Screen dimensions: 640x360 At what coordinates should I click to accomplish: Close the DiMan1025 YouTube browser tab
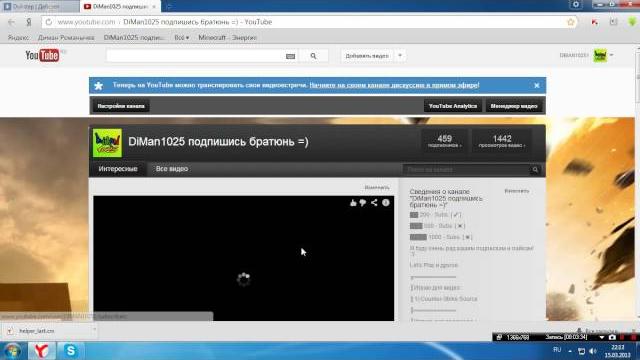click(x=154, y=7)
